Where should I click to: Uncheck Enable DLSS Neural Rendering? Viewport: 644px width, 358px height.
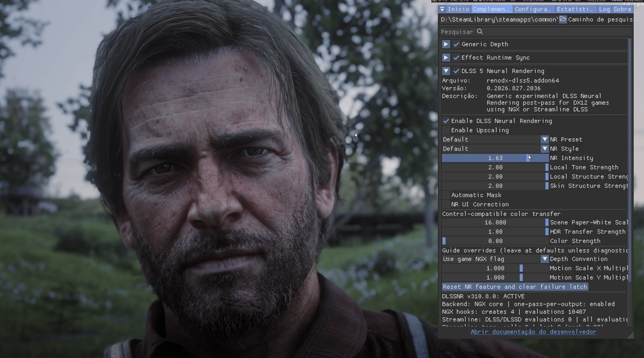[446, 121]
